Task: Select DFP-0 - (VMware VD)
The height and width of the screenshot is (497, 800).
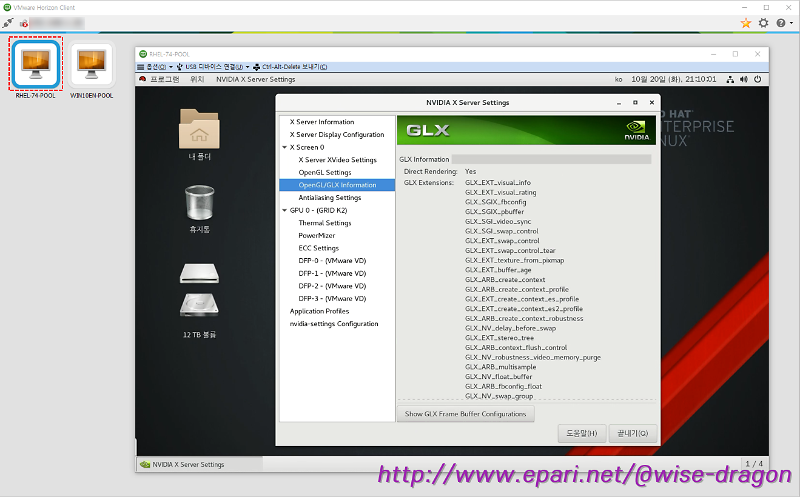Action: tap(332, 261)
